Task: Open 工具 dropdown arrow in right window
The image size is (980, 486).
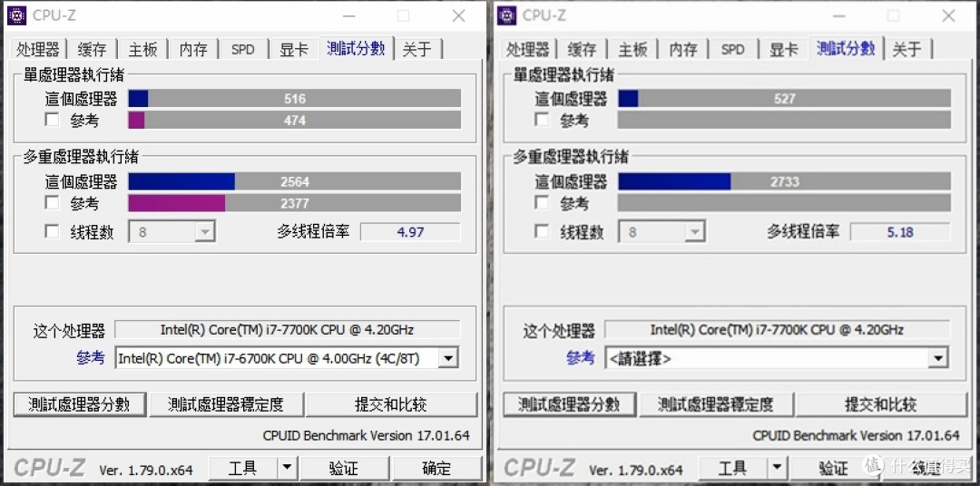Action: [x=777, y=467]
